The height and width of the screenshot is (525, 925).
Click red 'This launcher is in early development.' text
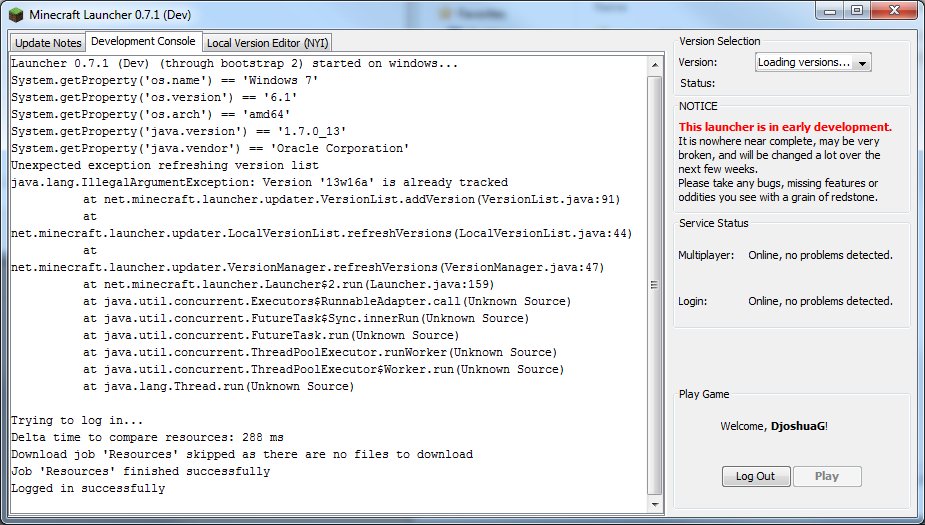[785, 127]
